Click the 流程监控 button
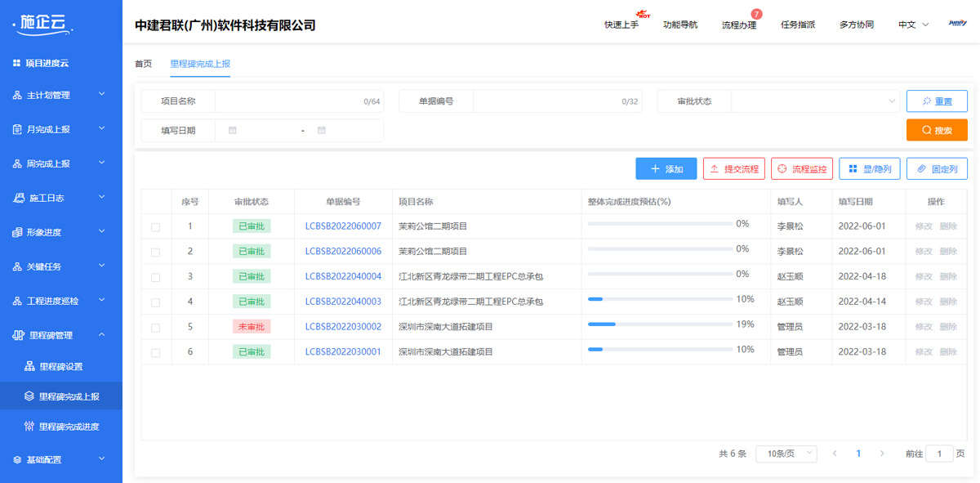980x483 pixels. 802,169
